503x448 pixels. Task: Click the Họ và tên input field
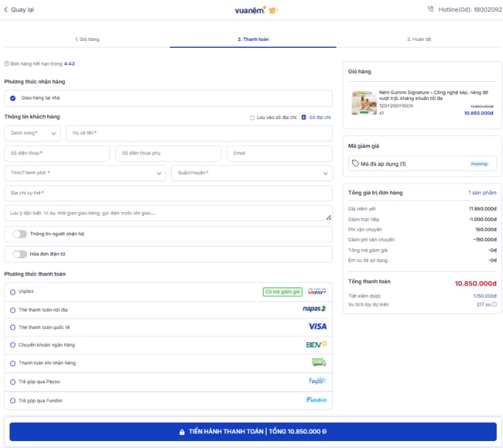pyautogui.click(x=199, y=133)
